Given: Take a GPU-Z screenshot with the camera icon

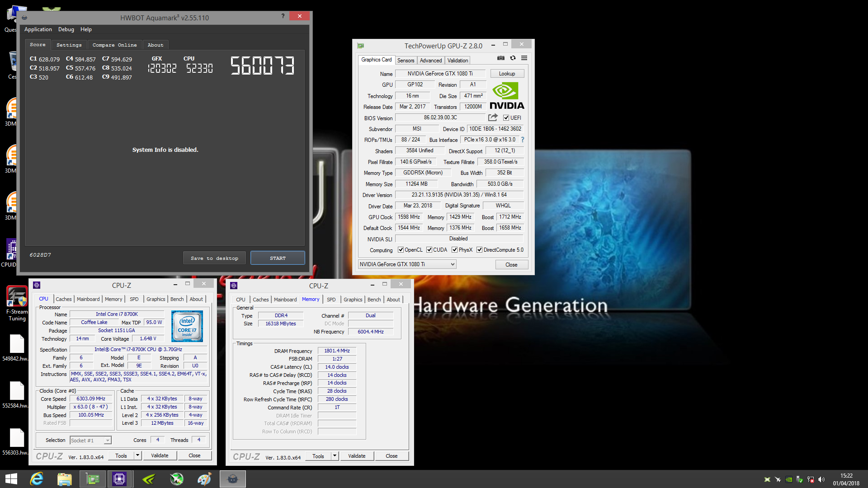Looking at the screenshot, I should tap(500, 58).
